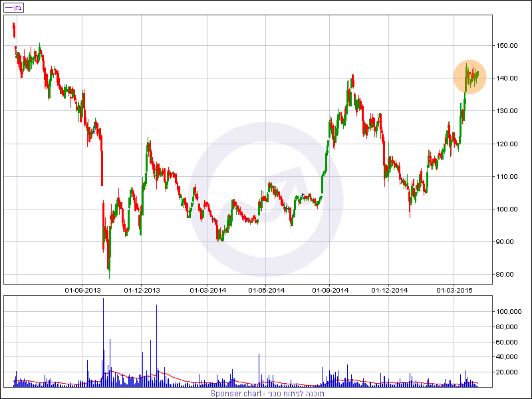Click the tallest volume bar in volume panel
The image size is (532, 399).
(x=103, y=342)
